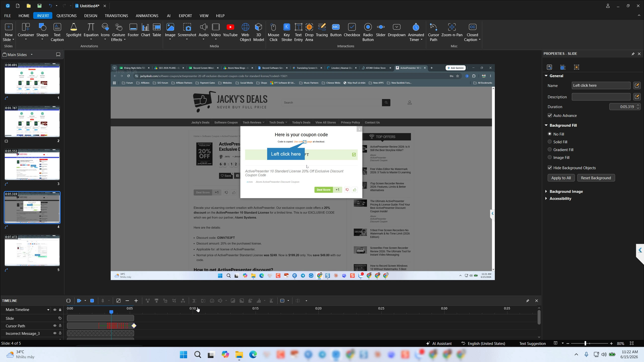Click the Apply to All button
Viewport: 644px width, 362px height.
click(x=561, y=178)
